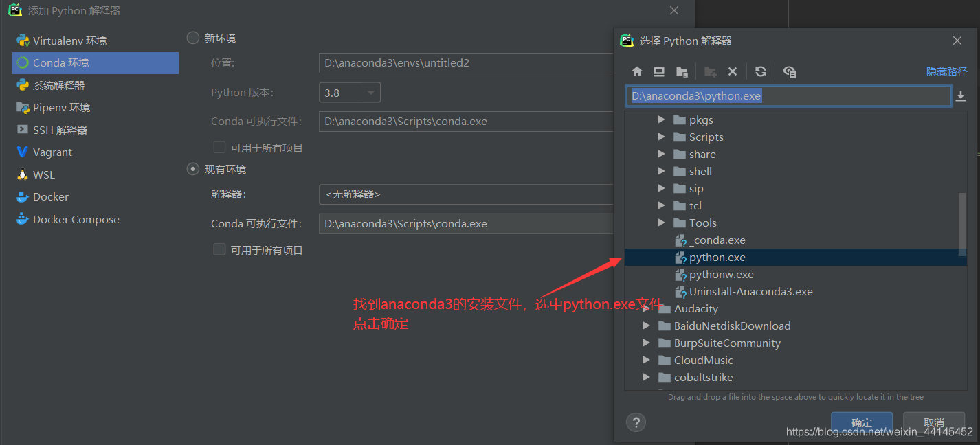Screen dimensions: 980x445
Task: Click the pythonw.exe file icon
Action: 681,275
